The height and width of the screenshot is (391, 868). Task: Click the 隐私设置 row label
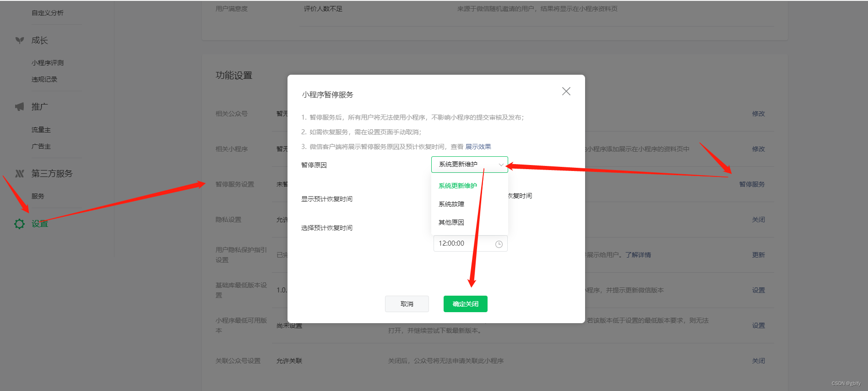coord(228,220)
